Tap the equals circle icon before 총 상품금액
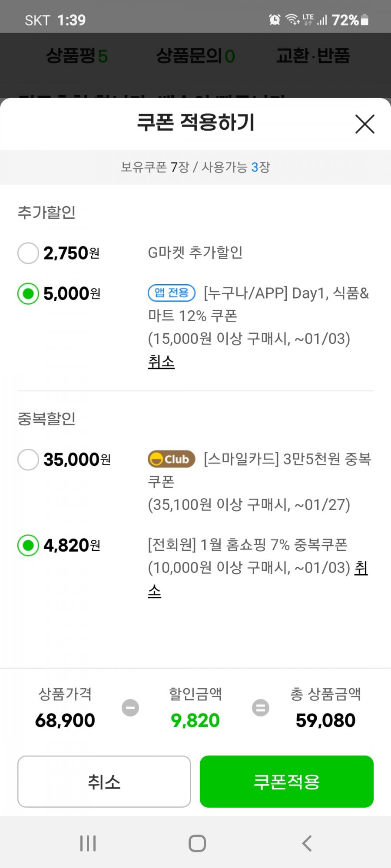The image size is (391, 868). tap(261, 708)
